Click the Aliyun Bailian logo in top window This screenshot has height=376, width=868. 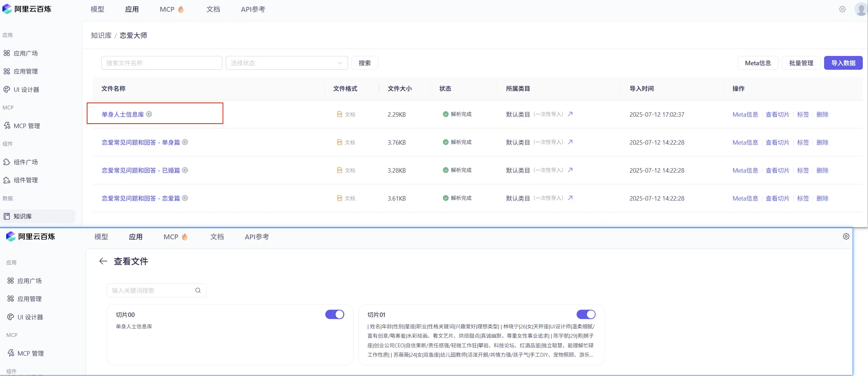point(27,9)
